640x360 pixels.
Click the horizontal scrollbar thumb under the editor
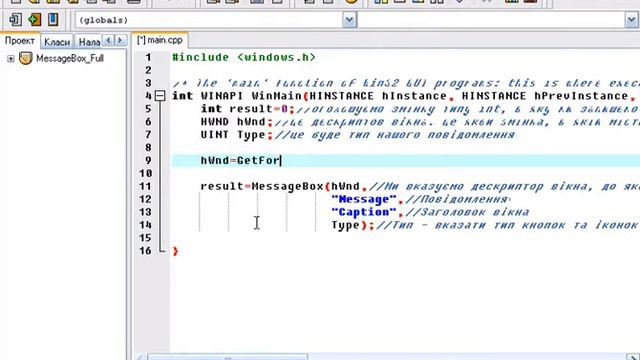(x=227, y=357)
